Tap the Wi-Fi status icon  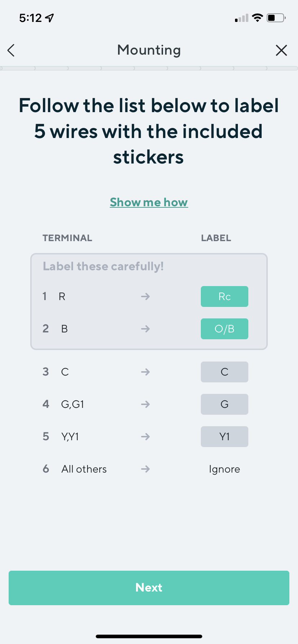pos(257,18)
